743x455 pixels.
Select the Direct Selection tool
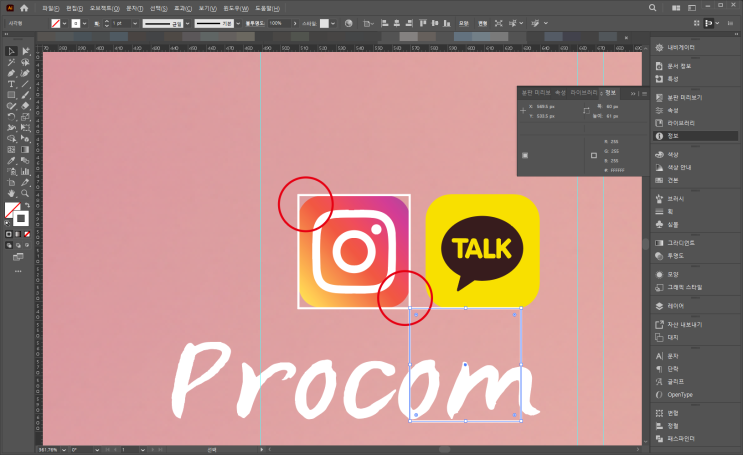point(25,51)
